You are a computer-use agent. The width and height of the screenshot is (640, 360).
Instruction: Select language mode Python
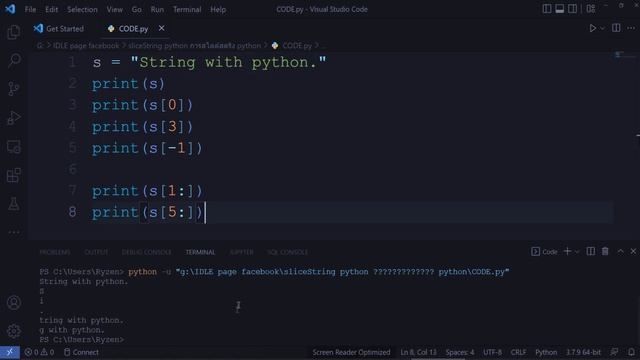click(546, 352)
